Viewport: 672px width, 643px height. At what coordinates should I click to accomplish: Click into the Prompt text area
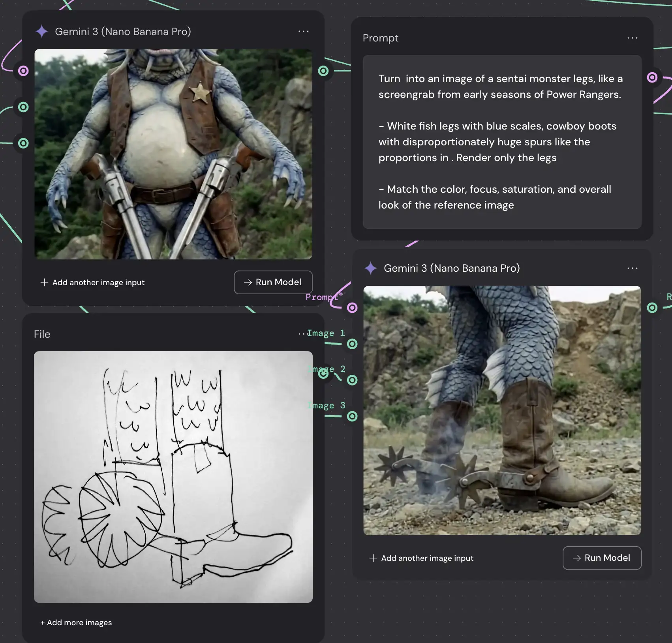pyautogui.click(x=501, y=142)
